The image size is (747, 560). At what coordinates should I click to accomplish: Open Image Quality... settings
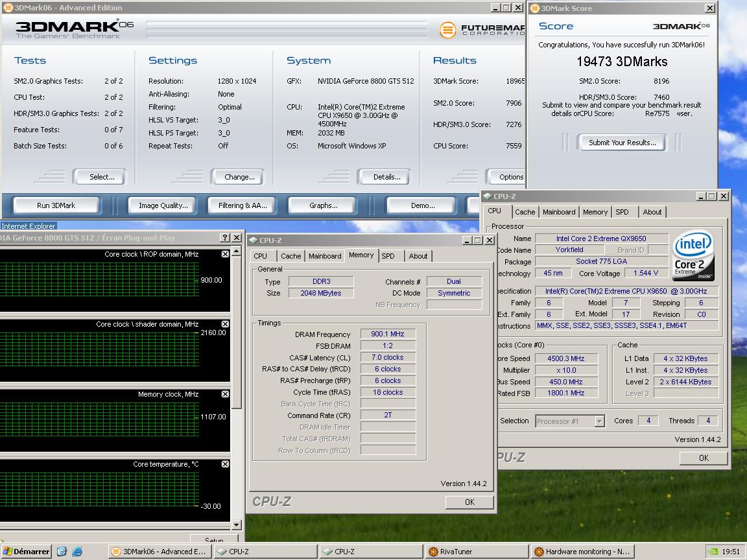click(162, 205)
